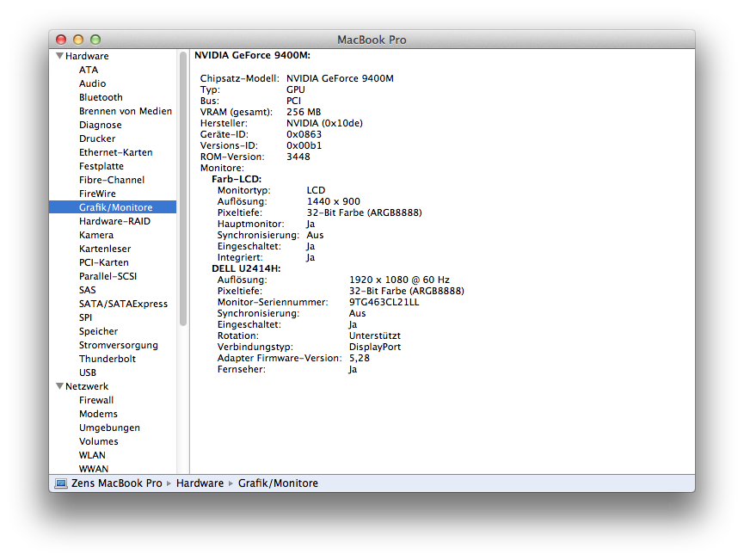
Task: Click the Farb-LCD heading
Action: pos(237,179)
